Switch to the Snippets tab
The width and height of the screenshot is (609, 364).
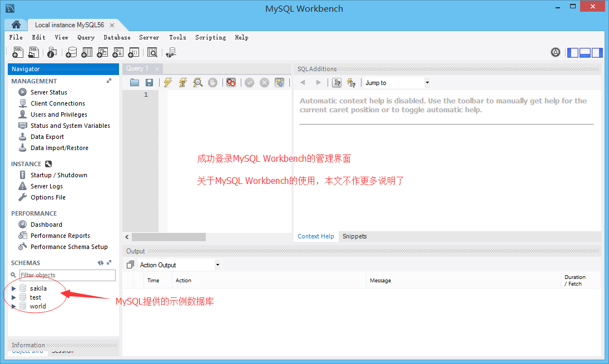[x=355, y=236]
